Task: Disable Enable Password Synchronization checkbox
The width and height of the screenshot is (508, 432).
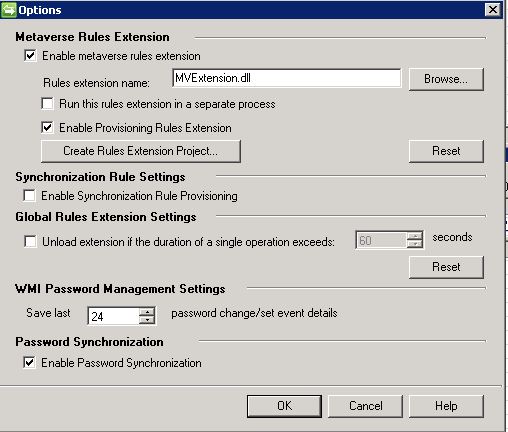Action: pos(30,362)
